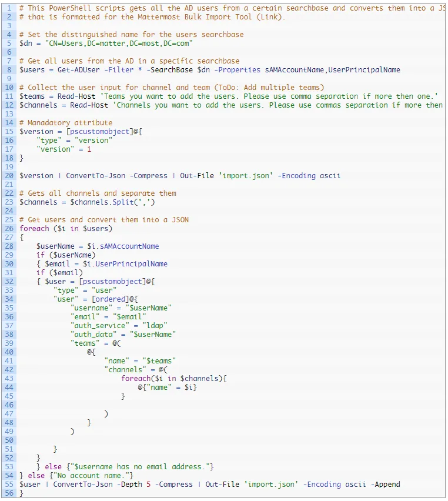
Task: Click the -Compress parameter on line 20
Action: coord(149,176)
